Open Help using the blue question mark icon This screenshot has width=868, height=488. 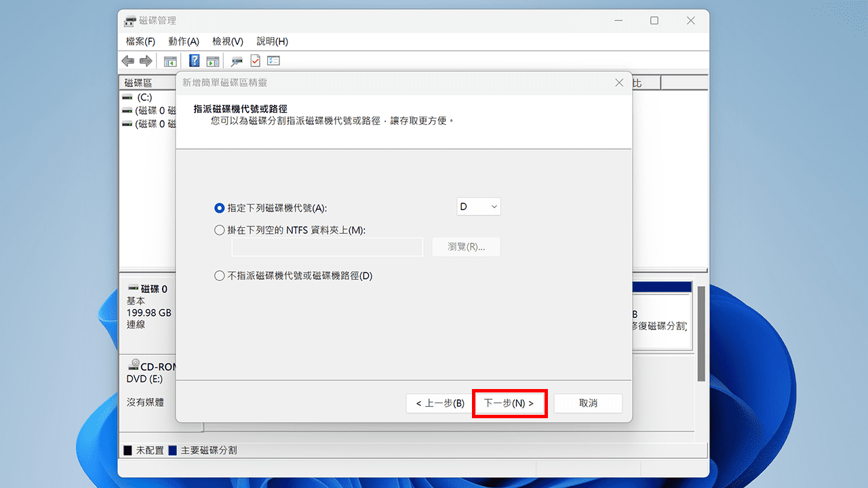pos(194,61)
